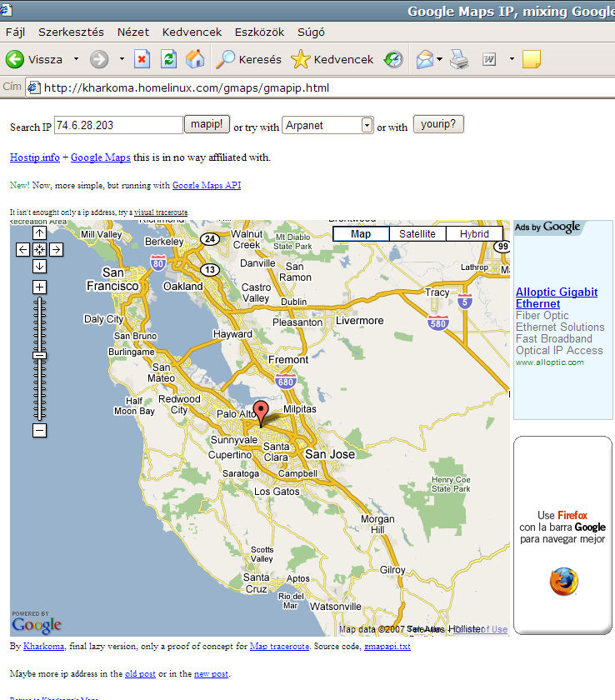615x700 pixels.
Task: Open the edit-with dropdown arrow
Action: click(x=512, y=59)
